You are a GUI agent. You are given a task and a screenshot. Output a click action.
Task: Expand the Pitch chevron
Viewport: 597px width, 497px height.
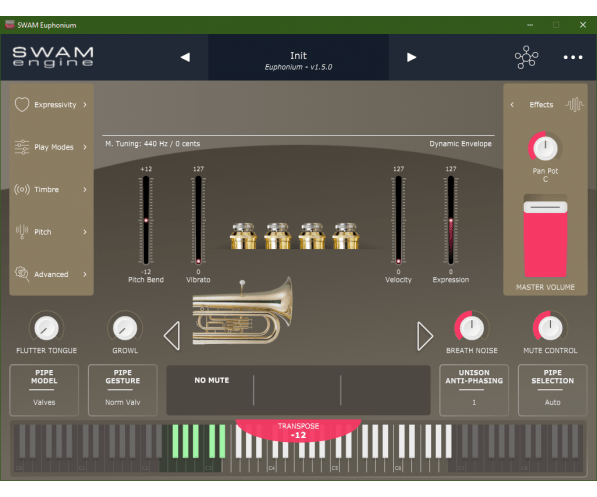85,232
